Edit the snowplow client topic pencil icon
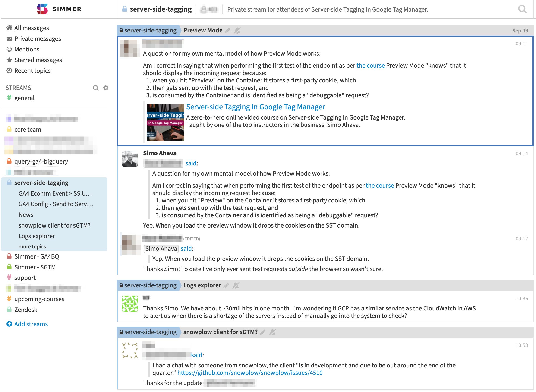The image size is (536, 392). point(263,332)
